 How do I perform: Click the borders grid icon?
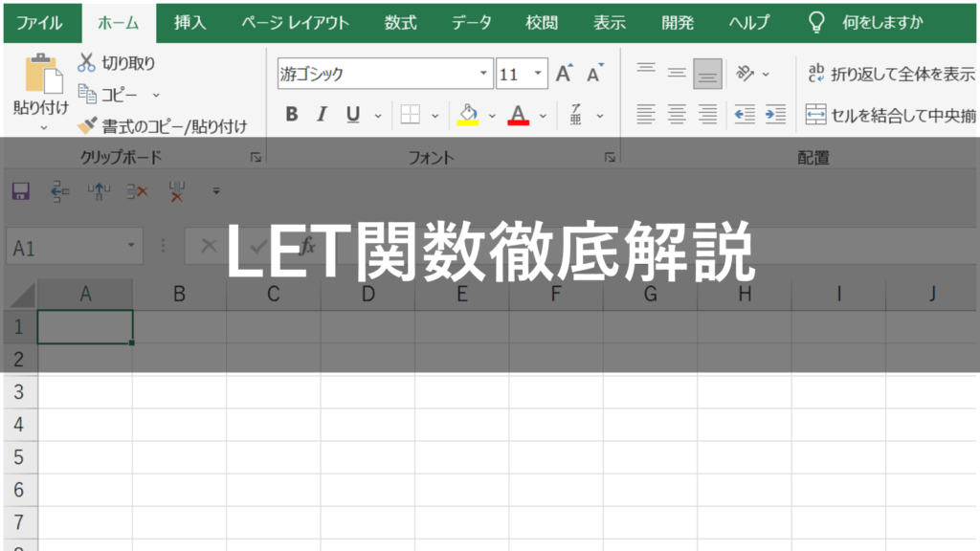411,115
